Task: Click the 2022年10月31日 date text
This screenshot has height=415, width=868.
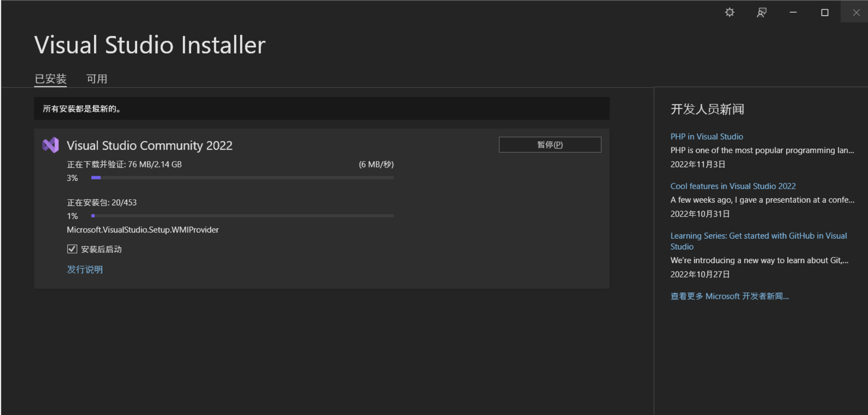Action: [700, 214]
